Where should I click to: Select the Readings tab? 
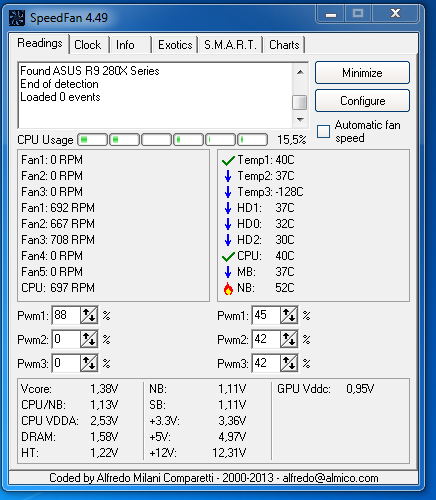[40, 43]
